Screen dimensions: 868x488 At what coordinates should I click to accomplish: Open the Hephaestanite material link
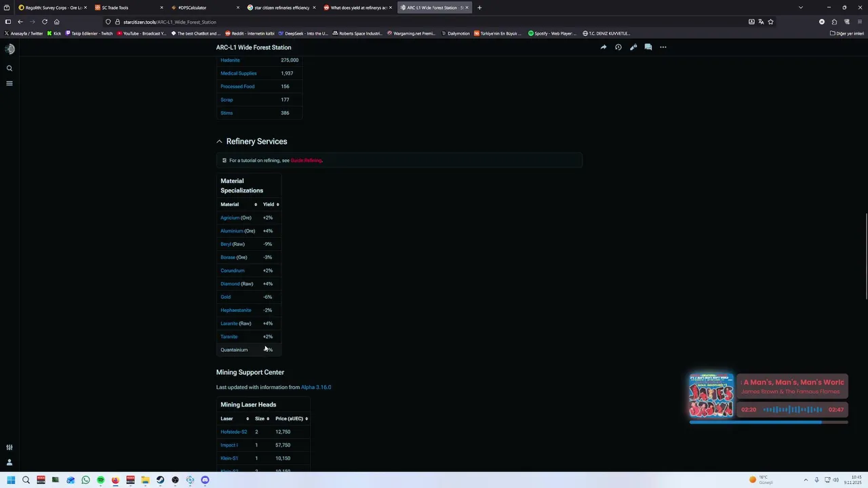click(x=236, y=310)
